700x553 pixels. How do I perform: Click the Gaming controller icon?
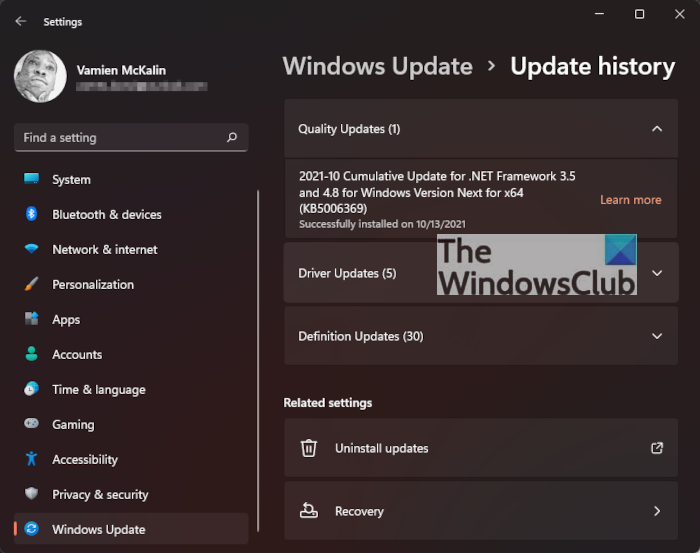(x=31, y=423)
